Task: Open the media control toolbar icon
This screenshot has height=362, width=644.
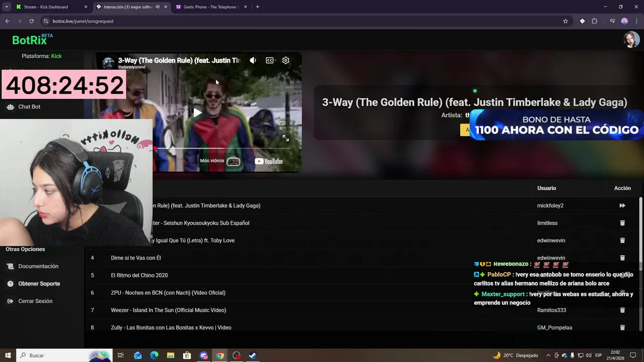Action: 612,21
